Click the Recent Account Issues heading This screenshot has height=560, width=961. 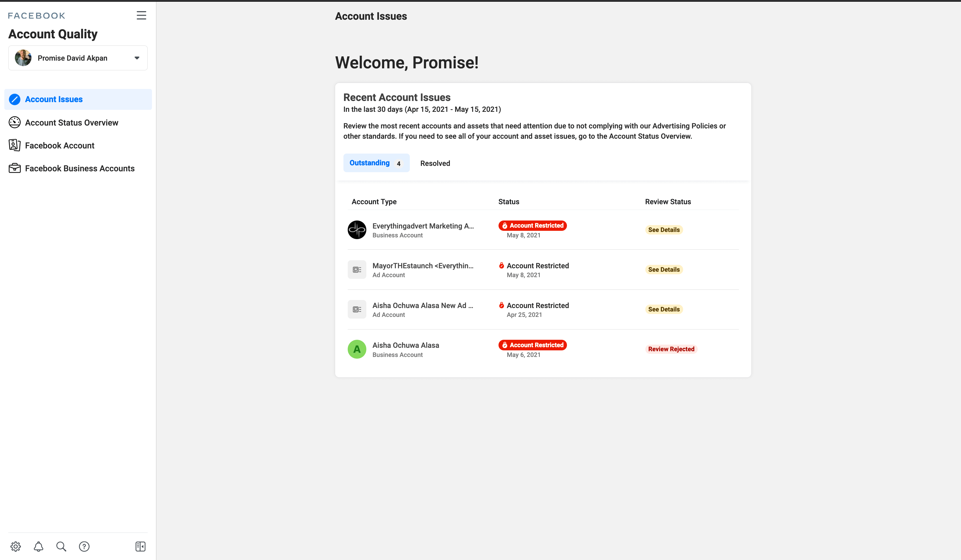click(397, 97)
